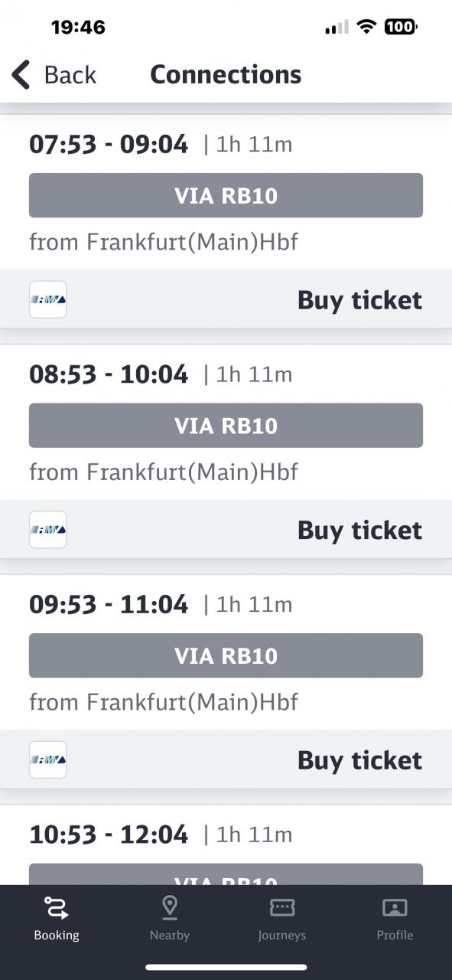Buy ticket for the 09:53 connection
Viewport: 452px width, 980px height.
(359, 760)
